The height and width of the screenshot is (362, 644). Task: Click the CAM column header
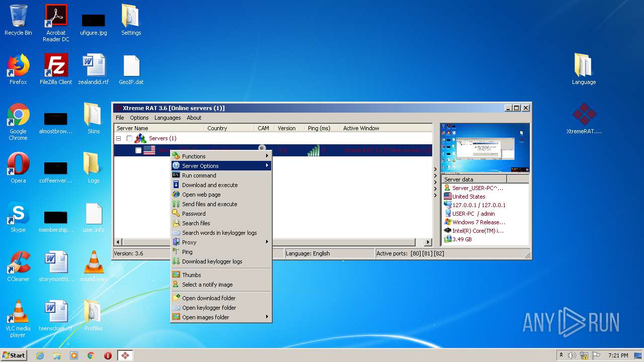(x=264, y=128)
